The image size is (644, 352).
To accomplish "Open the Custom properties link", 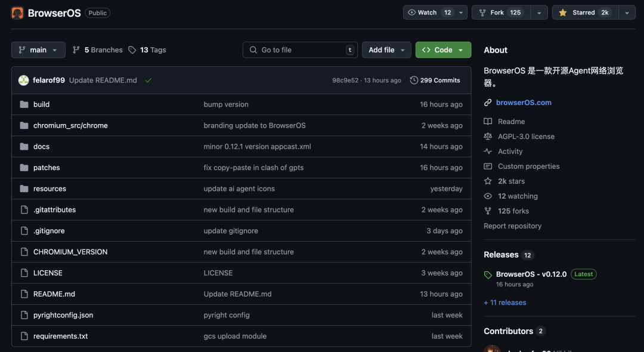I will pos(528,166).
